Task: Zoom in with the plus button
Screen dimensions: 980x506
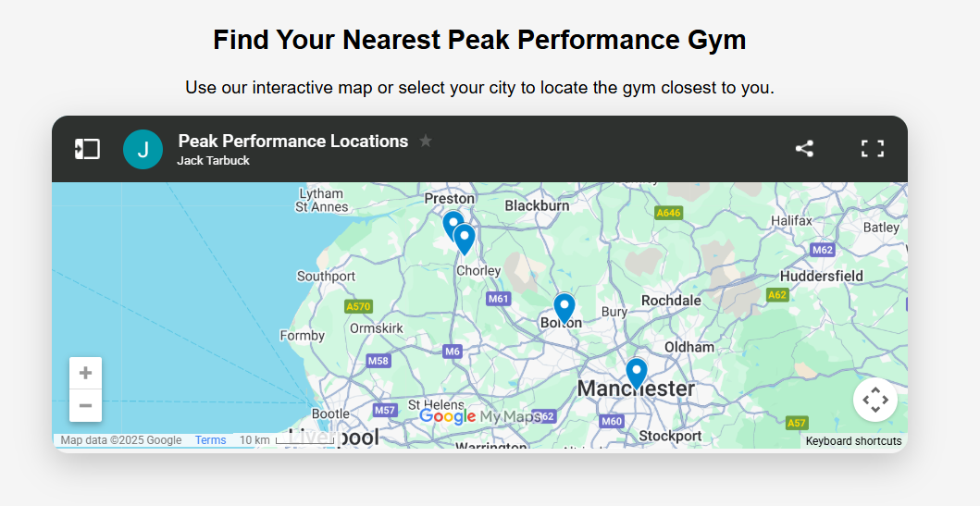Action: pyautogui.click(x=86, y=373)
